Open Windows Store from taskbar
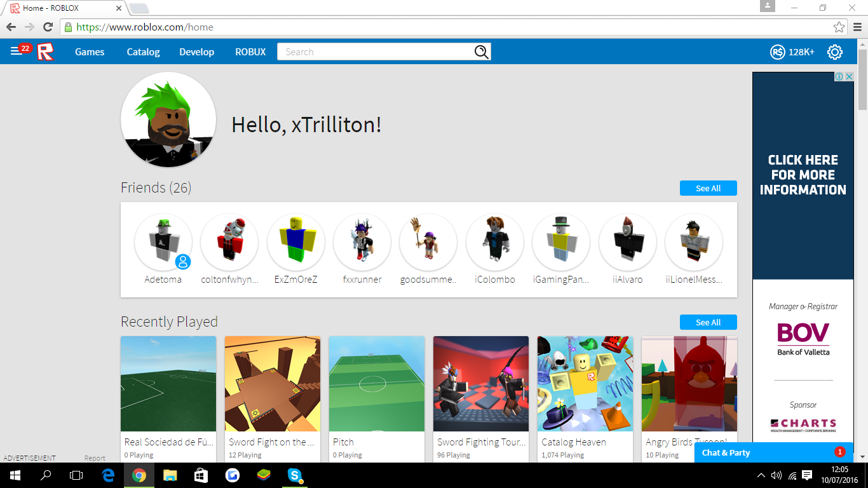The image size is (868, 488). (x=201, y=475)
